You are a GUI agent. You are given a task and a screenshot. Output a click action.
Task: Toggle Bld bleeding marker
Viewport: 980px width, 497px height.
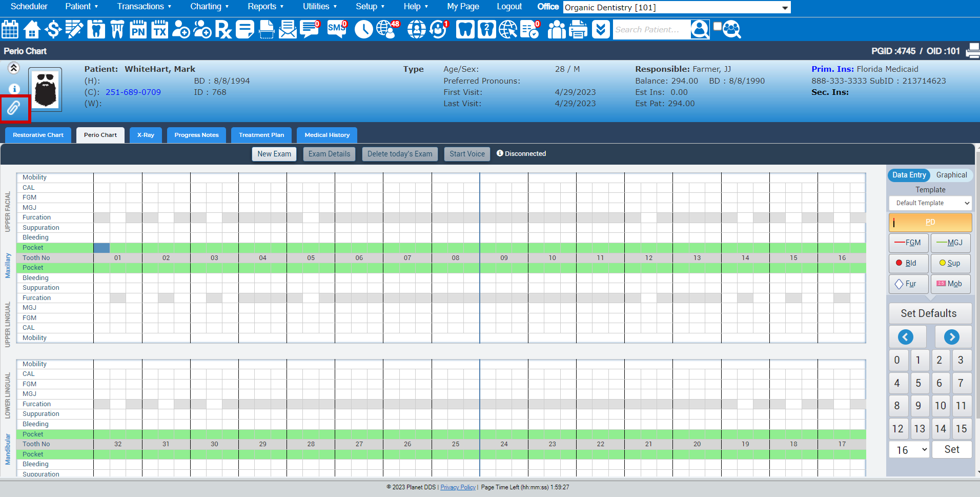pyautogui.click(x=908, y=263)
